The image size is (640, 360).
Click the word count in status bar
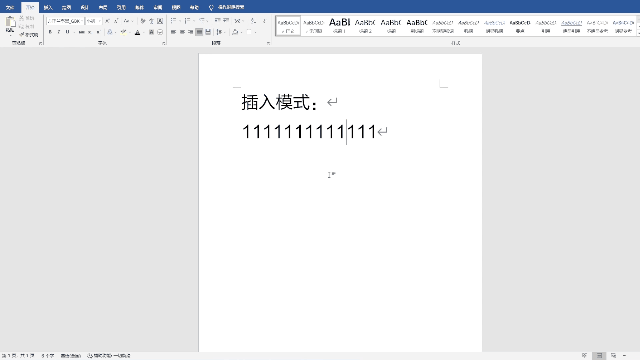[x=48, y=356]
